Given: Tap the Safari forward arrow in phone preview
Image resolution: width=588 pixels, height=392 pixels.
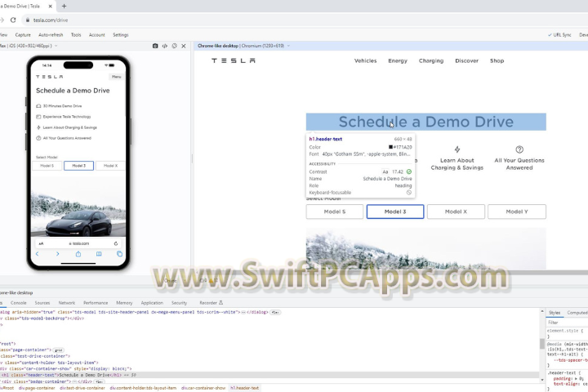Looking at the screenshot, I should pos(57,254).
